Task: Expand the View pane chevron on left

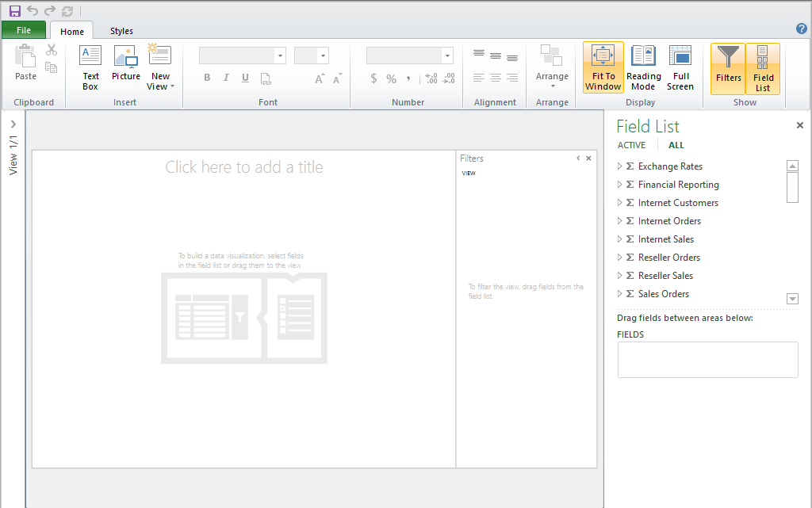Action: click(x=13, y=124)
